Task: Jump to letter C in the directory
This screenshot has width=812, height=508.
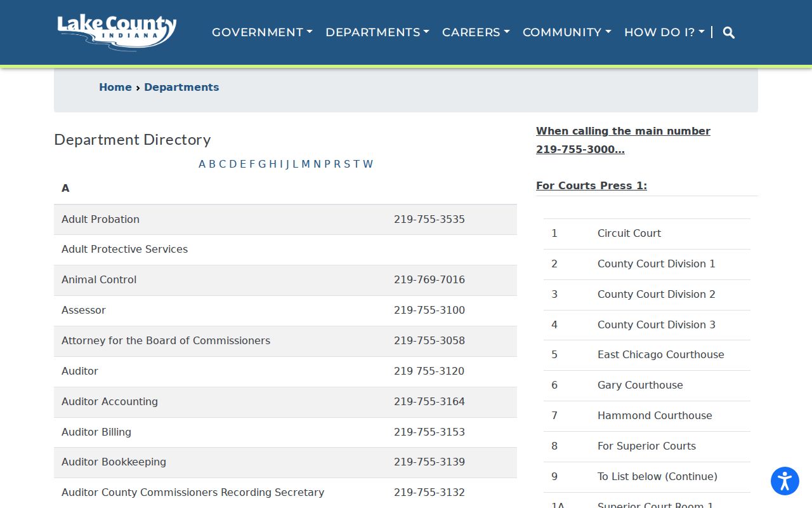Action: 223,164
